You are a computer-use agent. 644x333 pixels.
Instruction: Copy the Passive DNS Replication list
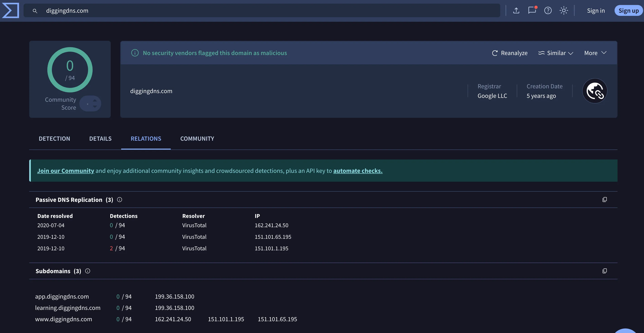(605, 199)
